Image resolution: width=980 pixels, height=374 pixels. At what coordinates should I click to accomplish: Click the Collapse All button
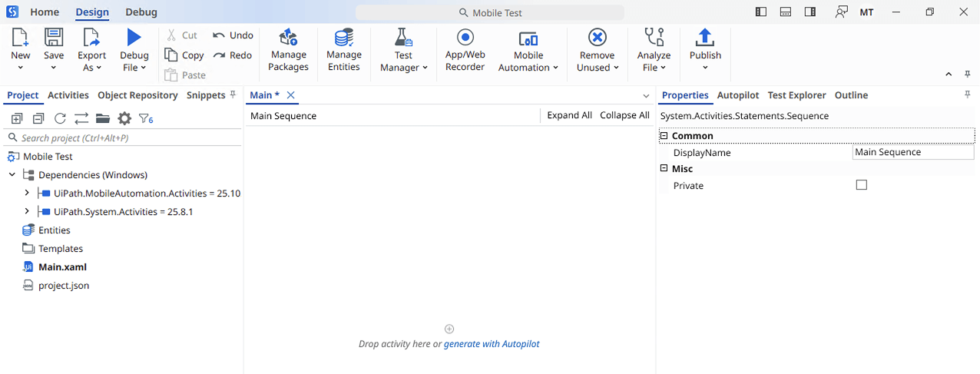pos(624,115)
